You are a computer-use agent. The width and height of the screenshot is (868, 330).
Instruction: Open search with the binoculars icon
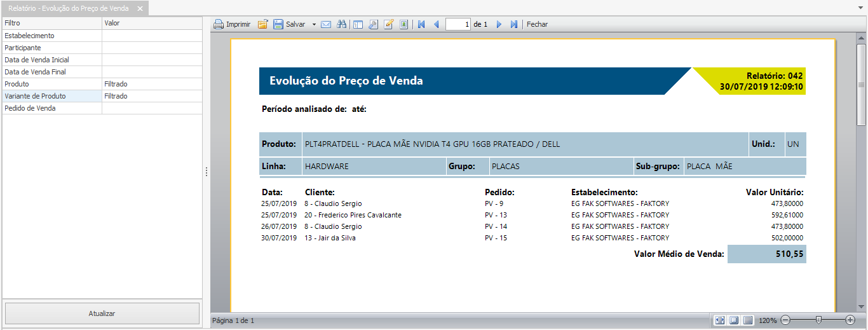click(341, 24)
